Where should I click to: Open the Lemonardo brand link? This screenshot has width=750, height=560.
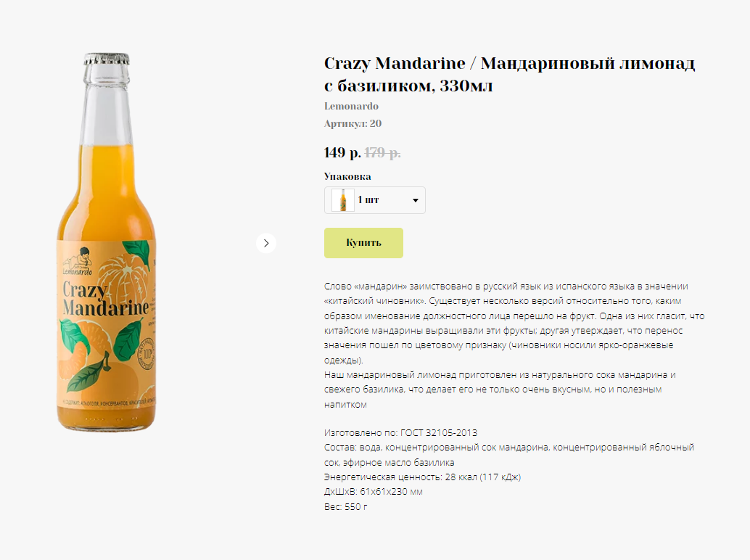coord(351,106)
